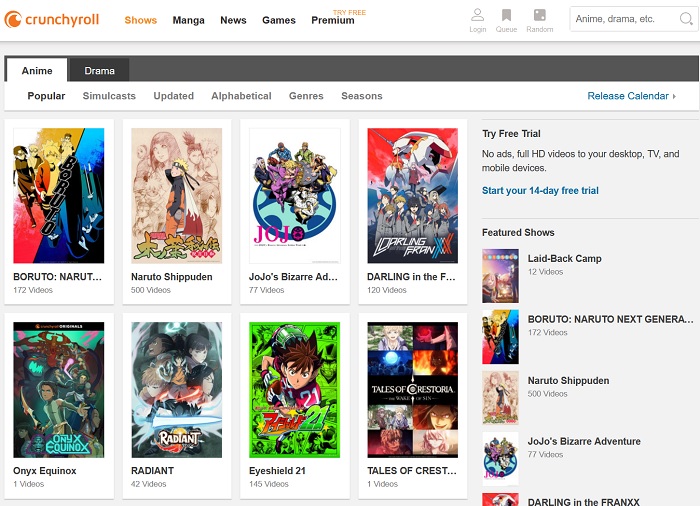Screen dimensions: 700x506
Task: Open the RADIANT poster
Action: [x=176, y=390]
